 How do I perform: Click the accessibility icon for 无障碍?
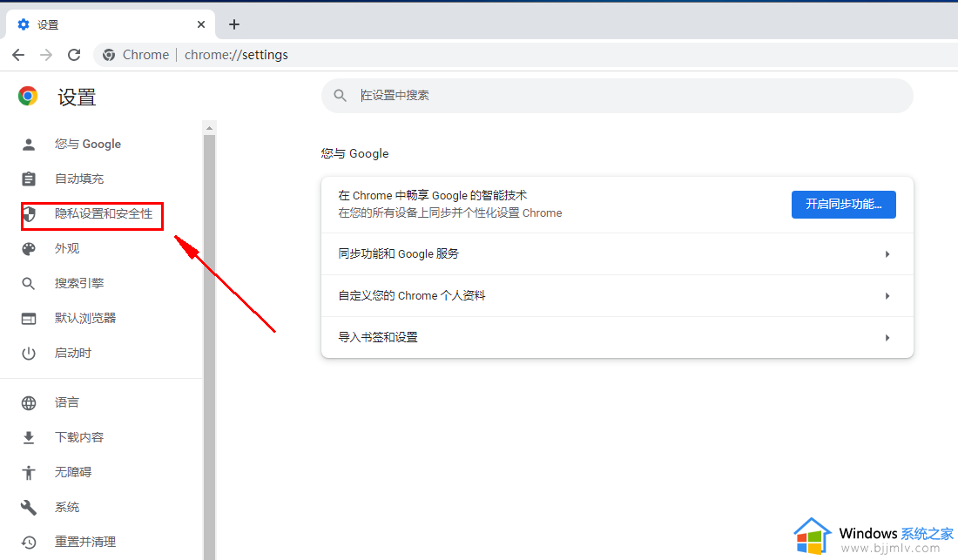(x=29, y=473)
